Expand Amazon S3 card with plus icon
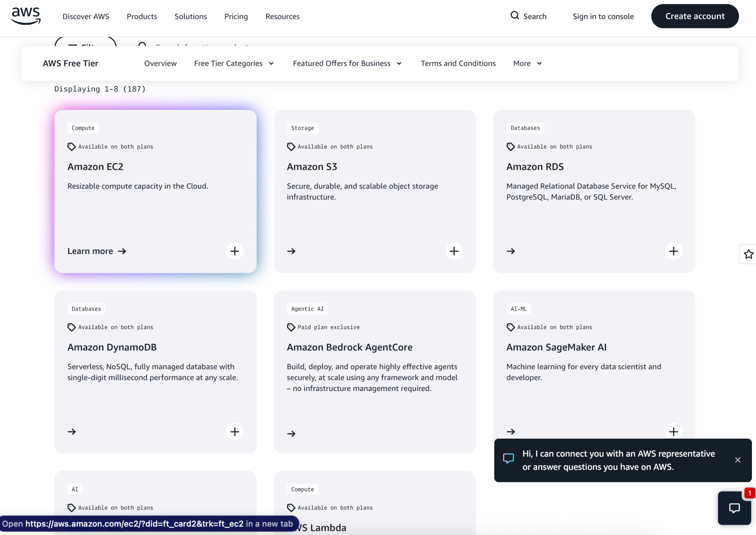756x535 pixels. coord(454,251)
